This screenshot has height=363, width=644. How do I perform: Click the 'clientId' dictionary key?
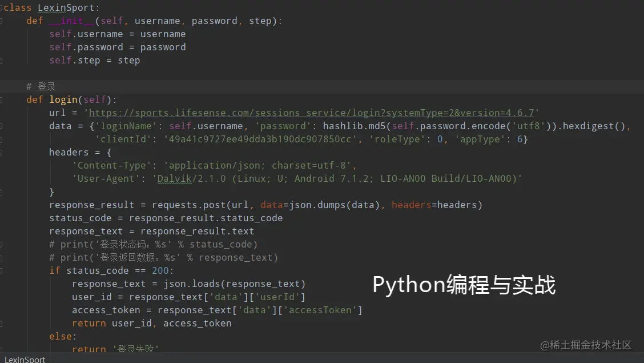[x=123, y=139]
